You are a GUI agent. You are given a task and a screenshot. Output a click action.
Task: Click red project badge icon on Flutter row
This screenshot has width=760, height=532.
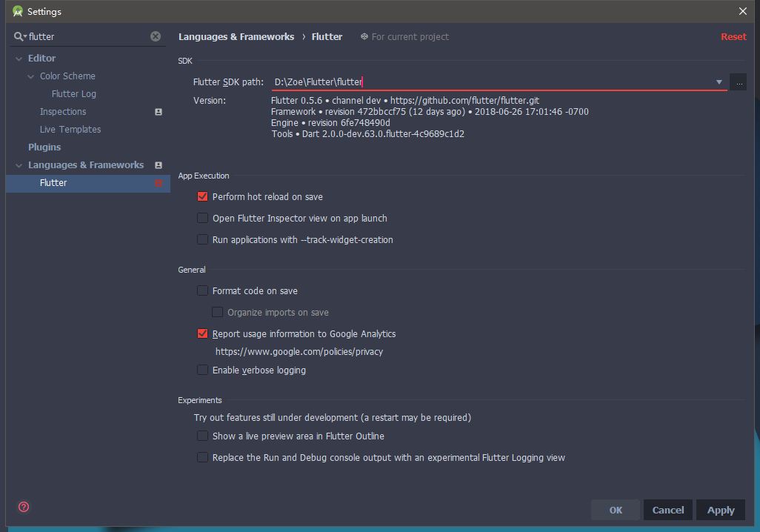[x=158, y=183]
